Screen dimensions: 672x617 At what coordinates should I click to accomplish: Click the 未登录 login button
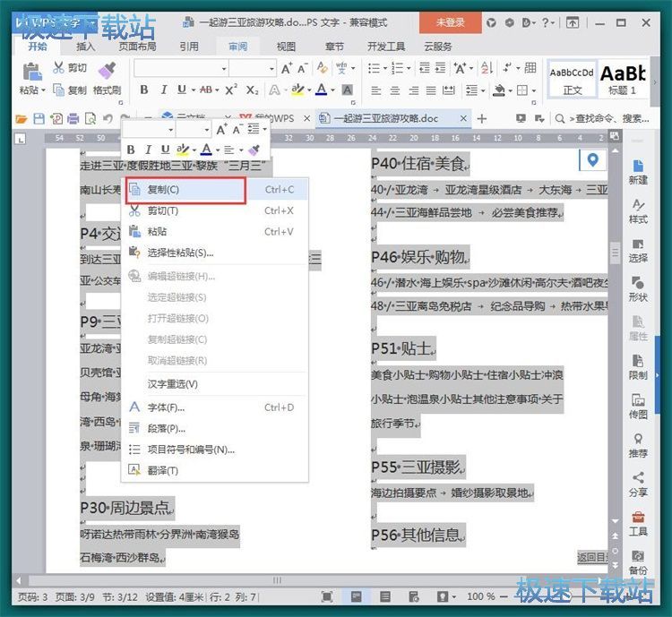(x=451, y=22)
